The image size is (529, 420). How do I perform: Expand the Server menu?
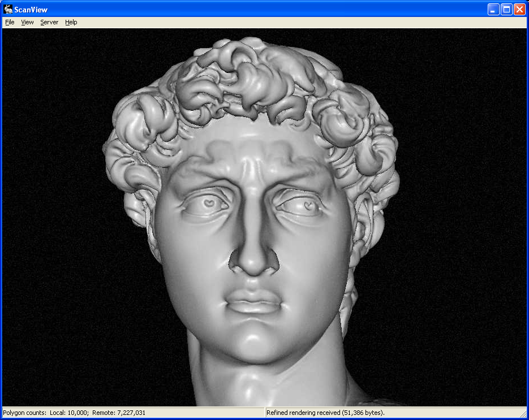(x=49, y=22)
